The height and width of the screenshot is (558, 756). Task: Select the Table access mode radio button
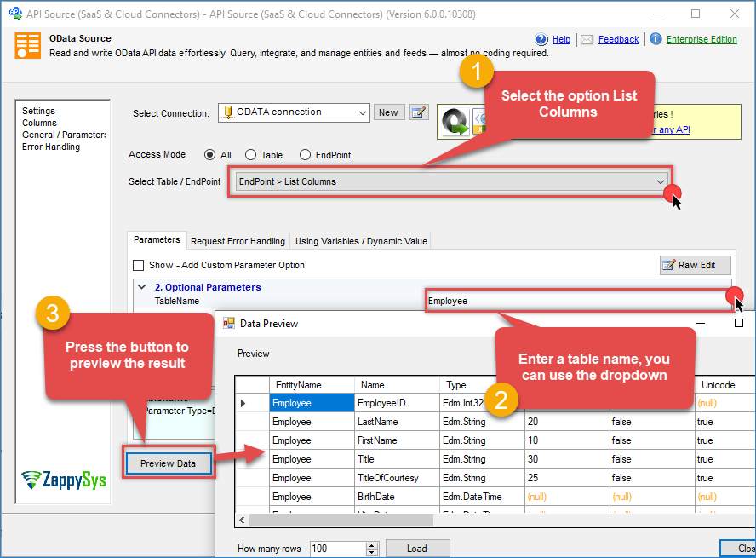tap(250, 155)
